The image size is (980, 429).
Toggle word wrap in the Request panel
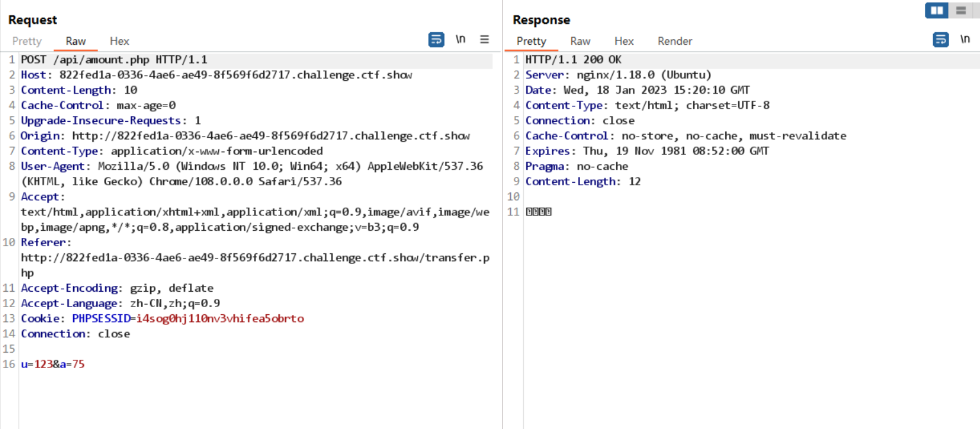436,40
